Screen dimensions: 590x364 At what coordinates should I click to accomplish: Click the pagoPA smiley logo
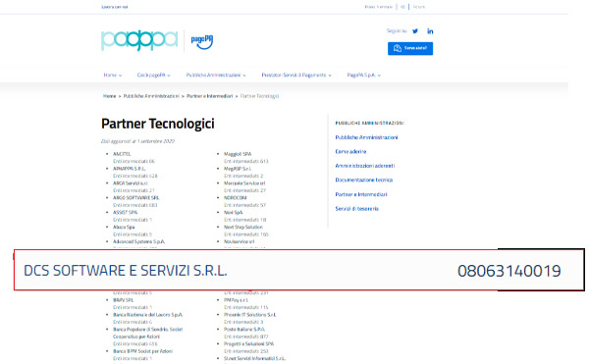click(202, 41)
